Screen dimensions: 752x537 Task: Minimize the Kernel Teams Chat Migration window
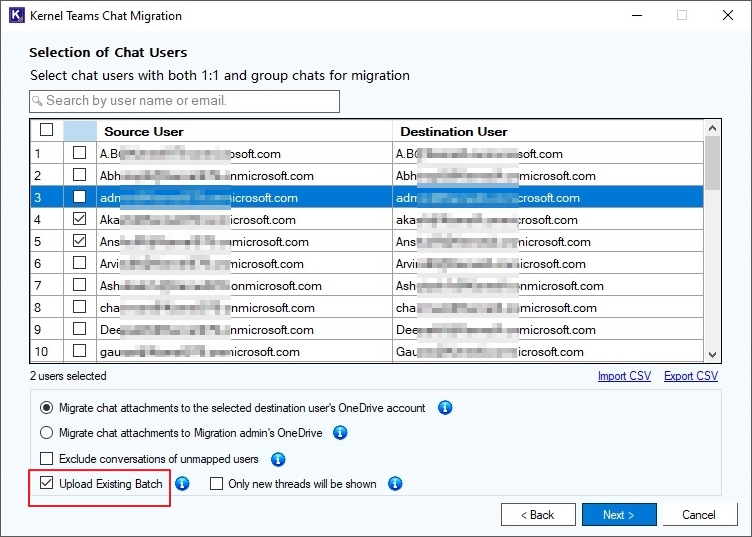[637, 15]
